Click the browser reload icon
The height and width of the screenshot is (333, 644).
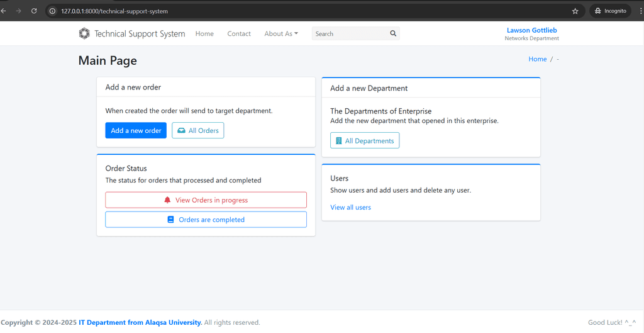coord(34,11)
